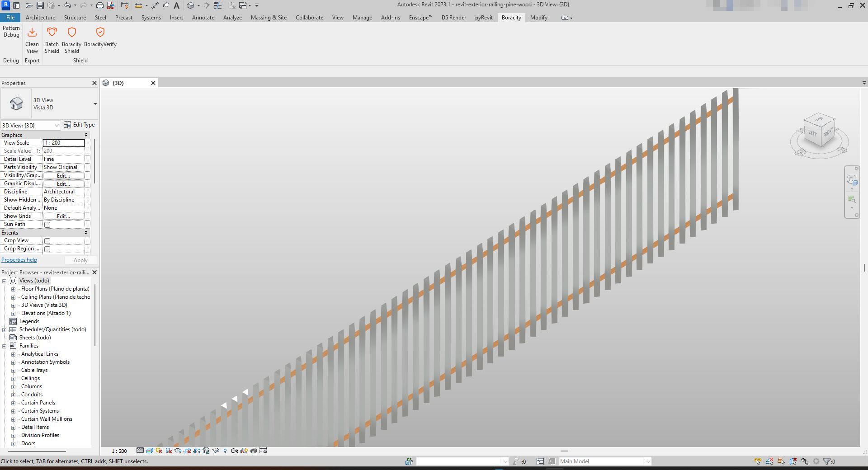
Task: Click the Thin Lines icon
Action: (x=217, y=5)
